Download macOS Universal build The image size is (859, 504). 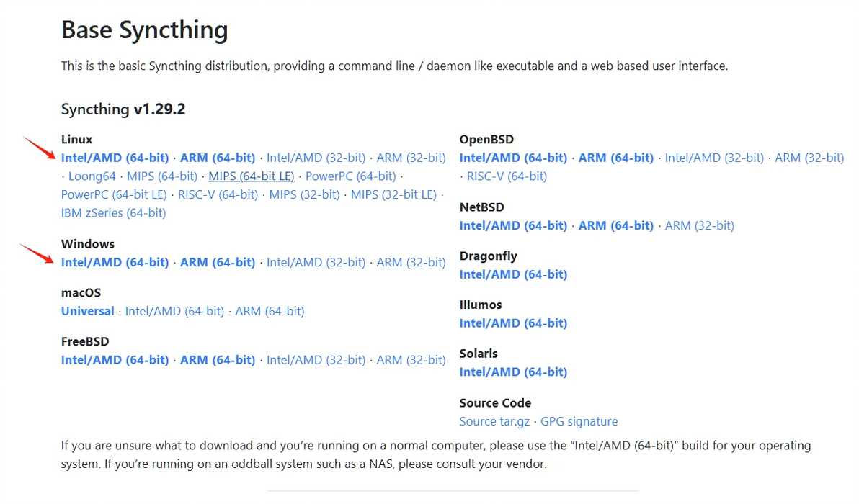(87, 311)
